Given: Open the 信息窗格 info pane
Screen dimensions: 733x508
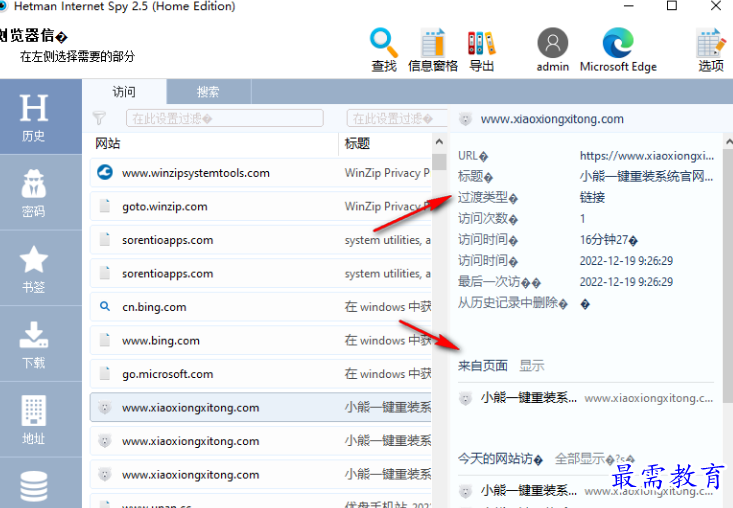Looking at the screenshot, I should coord(433,50).
